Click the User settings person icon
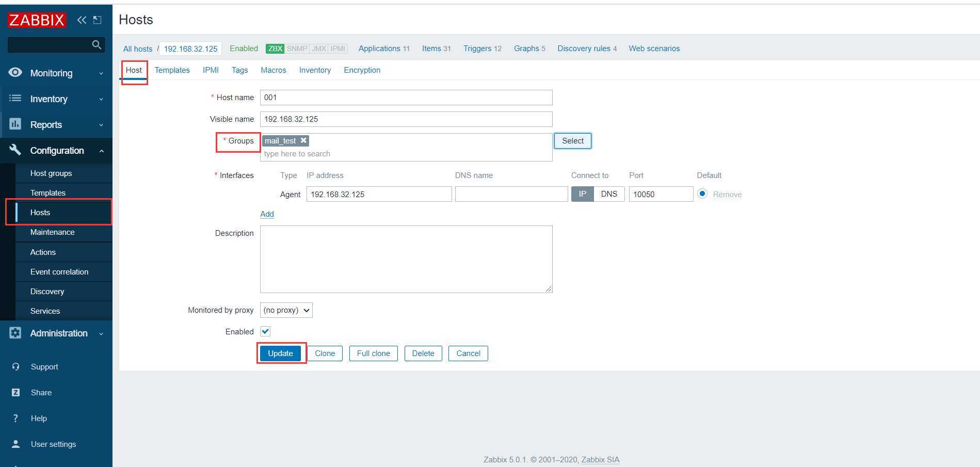 15,444
